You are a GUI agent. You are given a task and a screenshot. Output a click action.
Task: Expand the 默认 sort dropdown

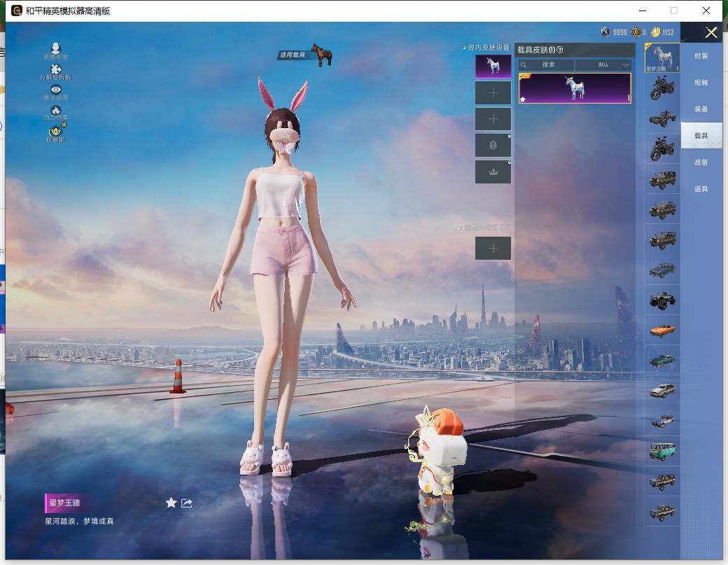click(603, 64)
